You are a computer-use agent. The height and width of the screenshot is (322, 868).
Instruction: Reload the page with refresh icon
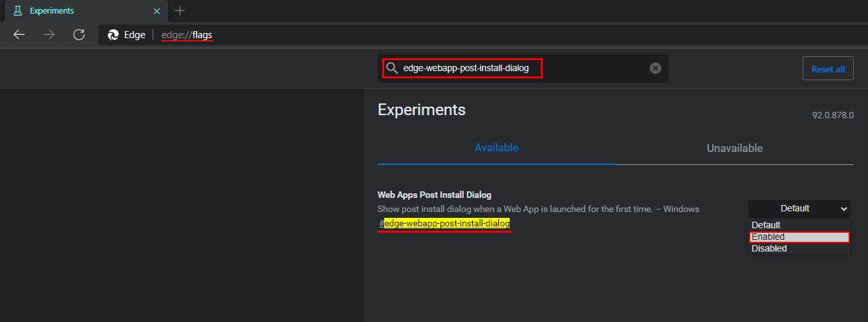pyautogui.click(x=79, y=35)
